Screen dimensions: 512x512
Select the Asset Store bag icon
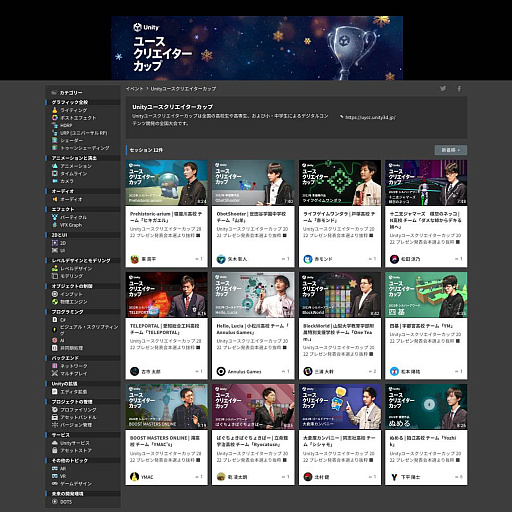[55, 450]
